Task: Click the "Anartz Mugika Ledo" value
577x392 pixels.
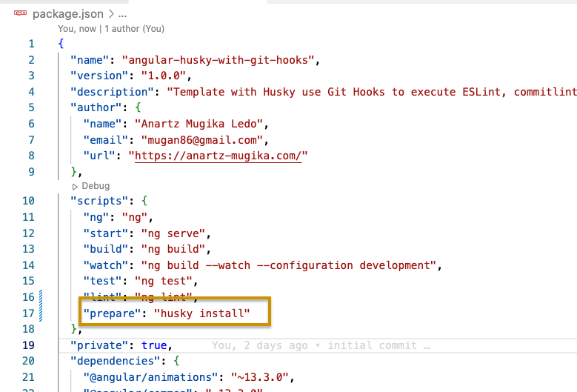Action: click(199, 124)
